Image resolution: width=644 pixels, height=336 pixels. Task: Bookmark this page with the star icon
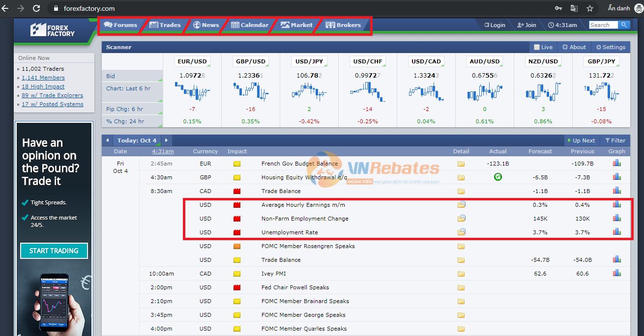tap(590, 8)
